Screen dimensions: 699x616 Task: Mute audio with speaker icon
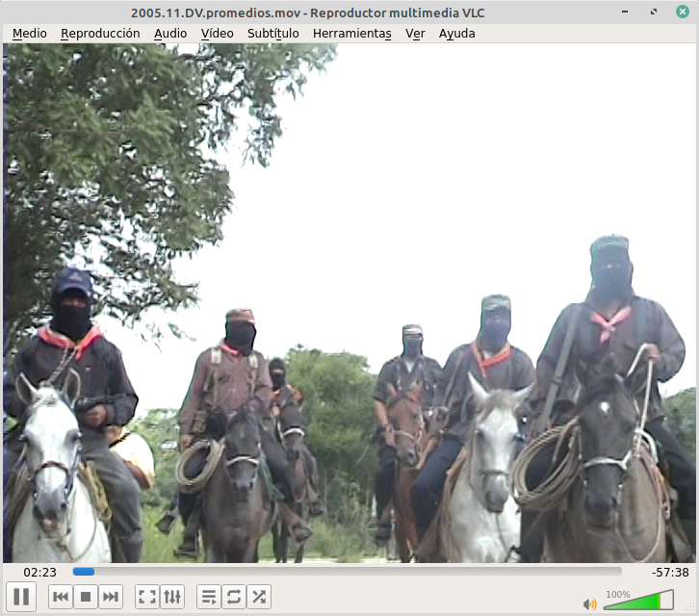(590, 603)
